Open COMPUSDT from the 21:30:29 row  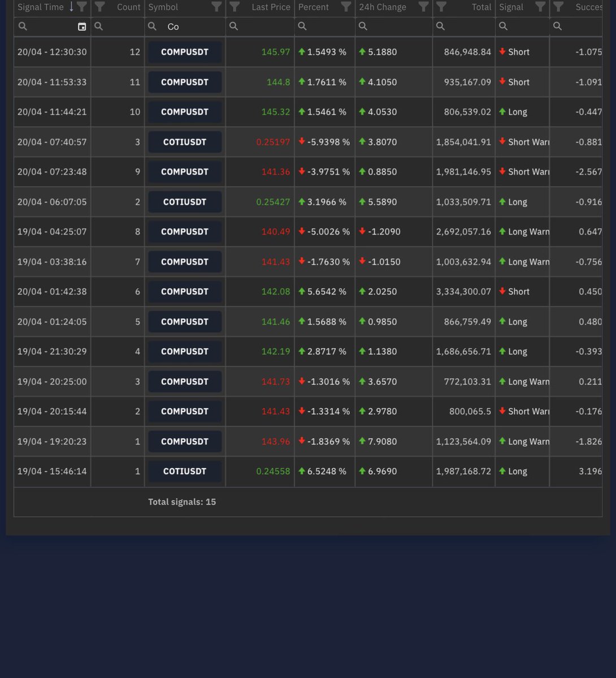tap(185, 351)
